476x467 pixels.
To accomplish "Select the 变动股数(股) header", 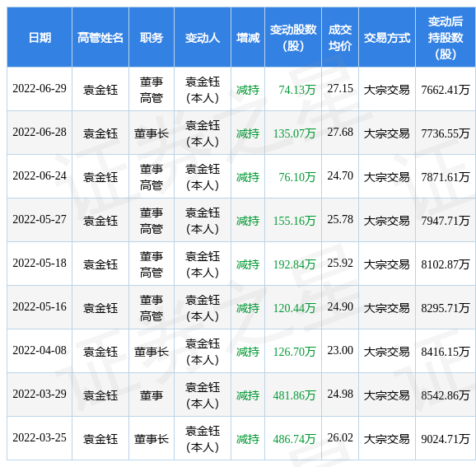I will pyautogui.click(x=293, y=38).
